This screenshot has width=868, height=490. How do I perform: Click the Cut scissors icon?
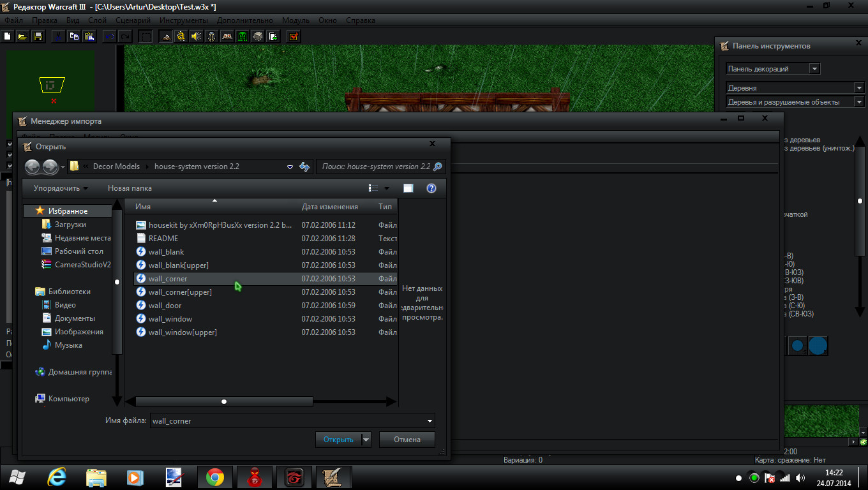click(x=59, y=36)
